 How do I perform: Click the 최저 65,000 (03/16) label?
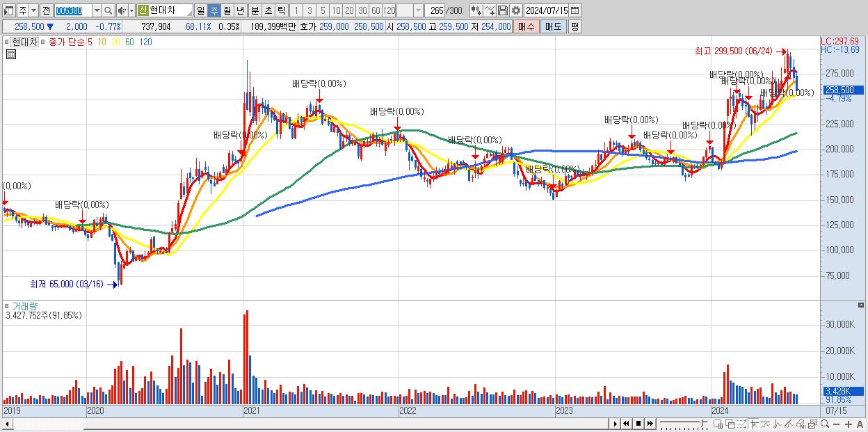[67, 284]
